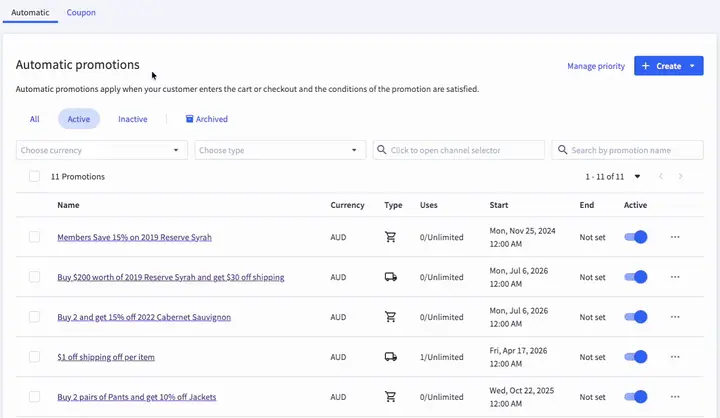Image resolution: width=720 pixels, height=418 pixels.
Task: Click 11 Promotions count label
Action: click(x=78, y=176)
